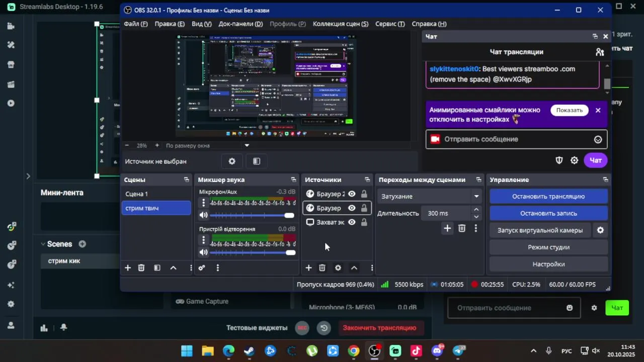Mute the Мікрофон/Aux speaker icon
Image resolution: width=644 pixels, height=362 pixels.
[203, 215]
